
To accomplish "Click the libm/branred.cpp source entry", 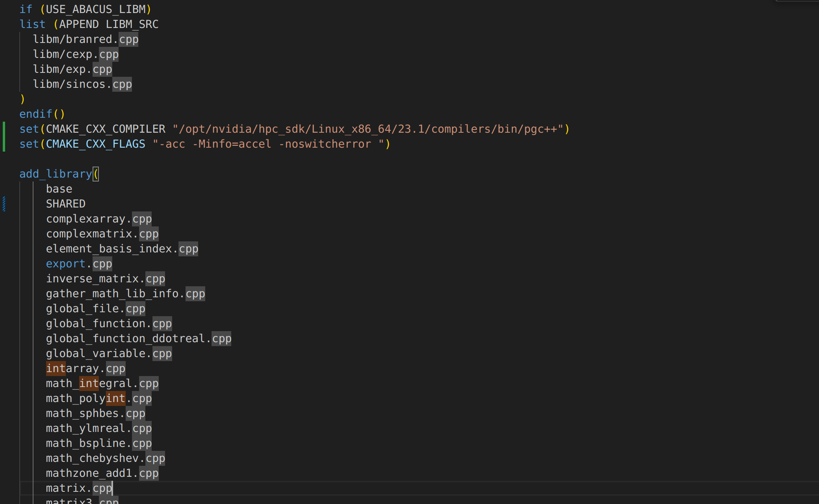I will (85, 39).
